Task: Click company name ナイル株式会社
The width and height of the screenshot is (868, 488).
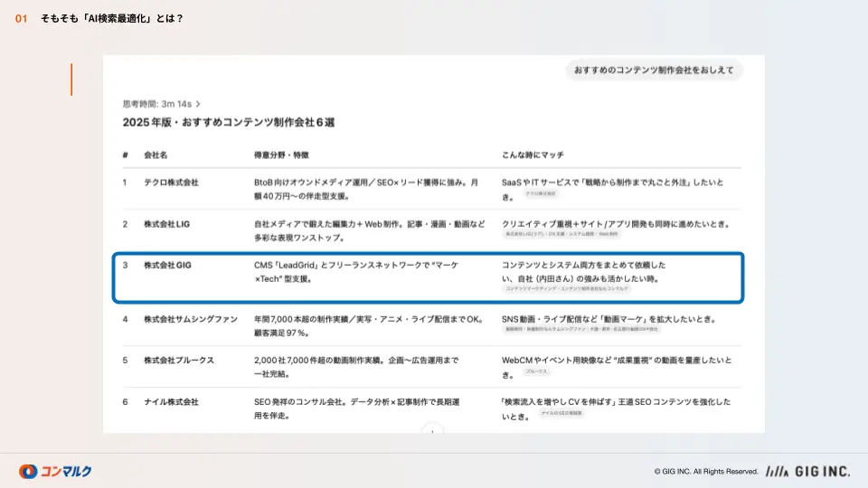Action: [x=171, y=402]
